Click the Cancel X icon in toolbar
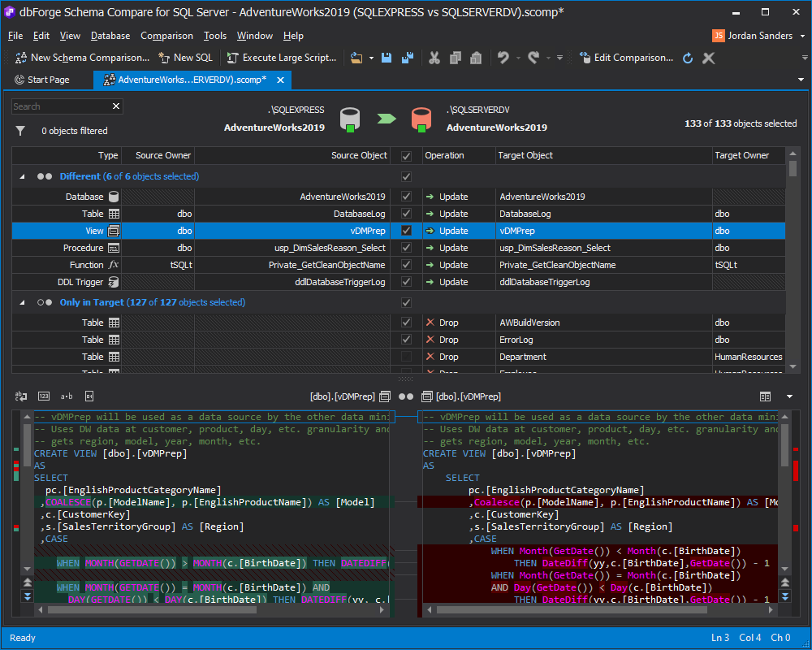The width and height of the screenshot is (812, 650). point(708,58)
